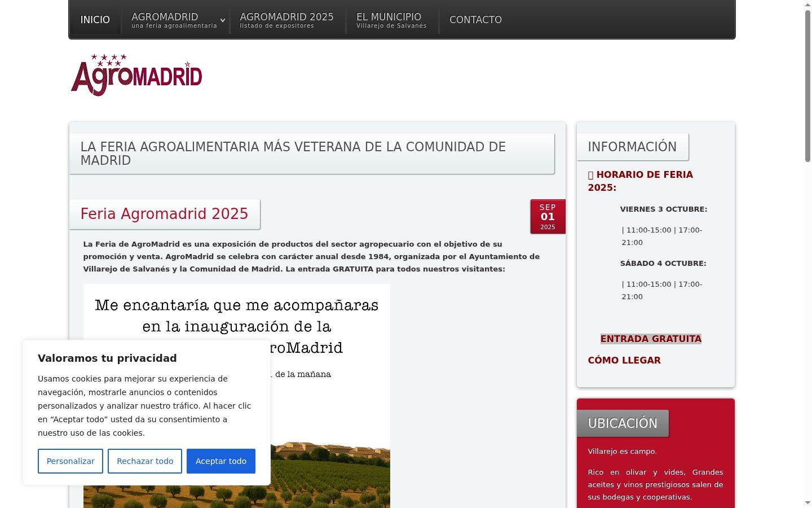Click the ENTRADA GRATUITA link
Image resolution: width=812 pixels, height=508 pixels.
pos(651,339)
